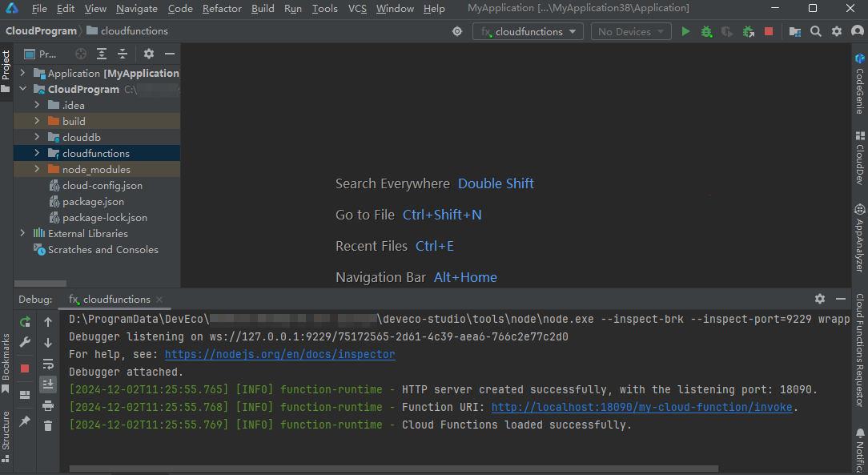Open the nodejs.org inspector docs link
Image resolution: width=868 pixels, height=475 pixels.
(279, 354)
